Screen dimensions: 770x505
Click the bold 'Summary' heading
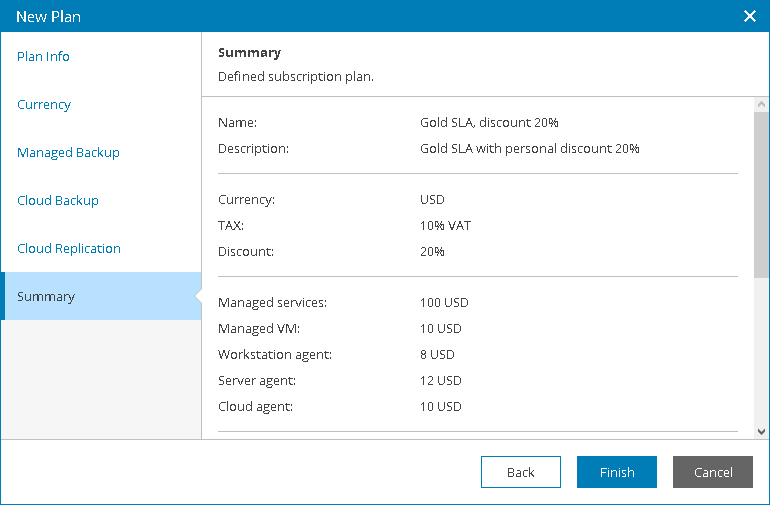(x=249, y=53)
